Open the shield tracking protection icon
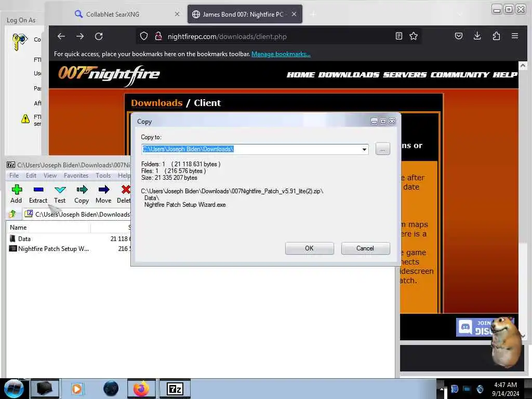The height and width of the screenshot is (399, 532). (x=144, y=36)
